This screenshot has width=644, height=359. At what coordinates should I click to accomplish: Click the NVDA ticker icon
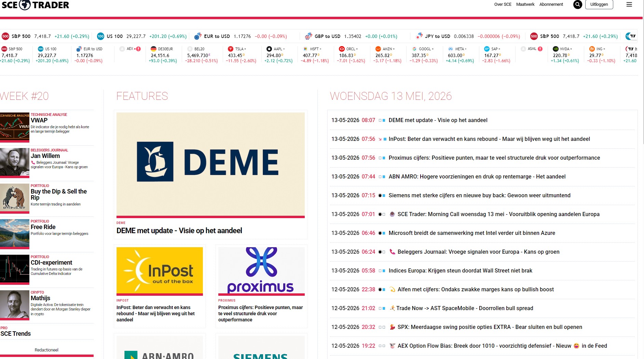(x=556, y=49)
